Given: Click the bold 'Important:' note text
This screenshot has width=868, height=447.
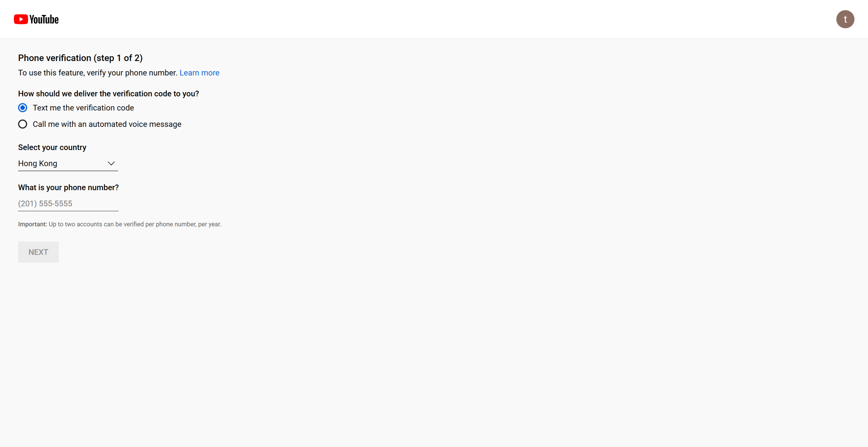Looking at the screenshot, I should click(33, 224).
